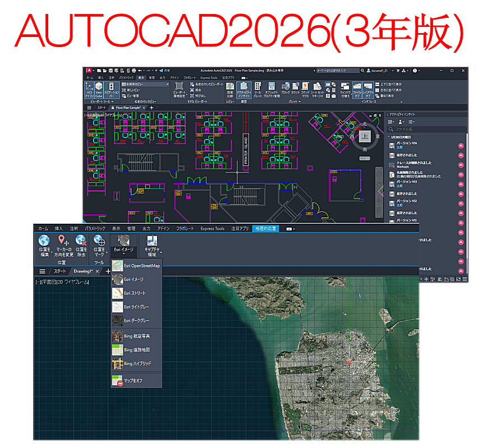The image size is (478, 448).
Task: Choose Esri ダークグレー map style
Action: [136, 321]
